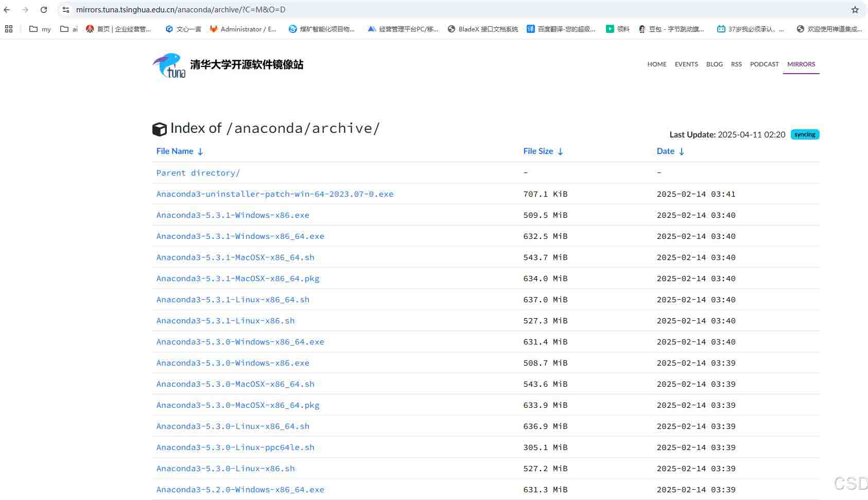The width and height of the screenshot is (868, 500).
Task: Go to the HOME nav item
Action: [657, 64]
